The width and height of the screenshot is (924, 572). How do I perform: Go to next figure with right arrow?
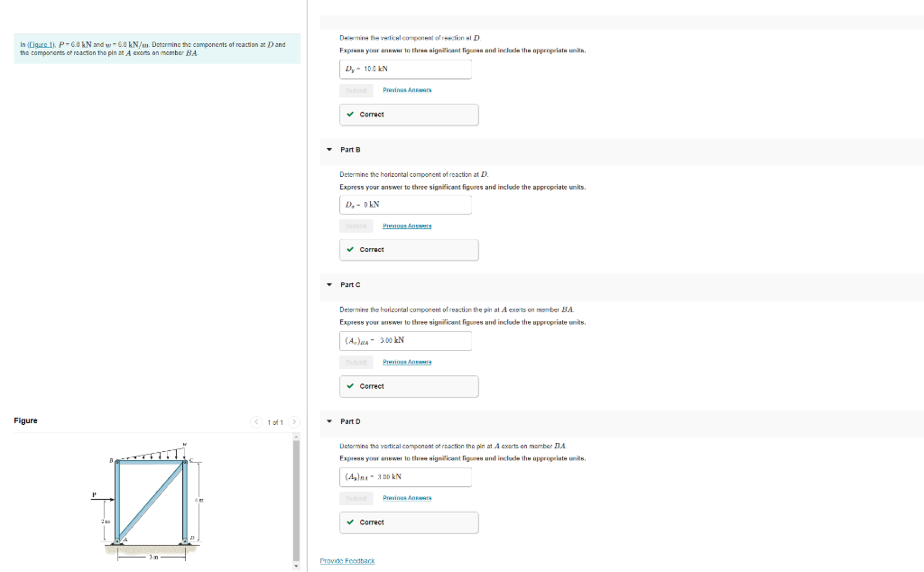[294, 422]
